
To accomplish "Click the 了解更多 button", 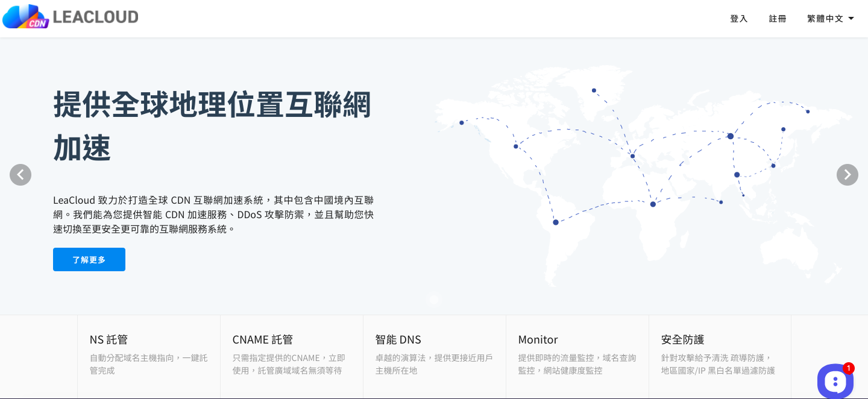I will point(89,260).
